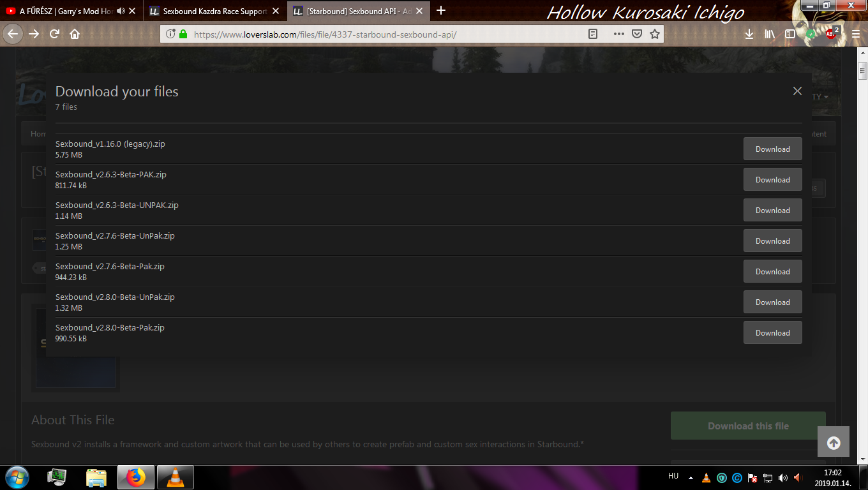
Task: View the green padlock connection details
Action: [x=183, y=34]
